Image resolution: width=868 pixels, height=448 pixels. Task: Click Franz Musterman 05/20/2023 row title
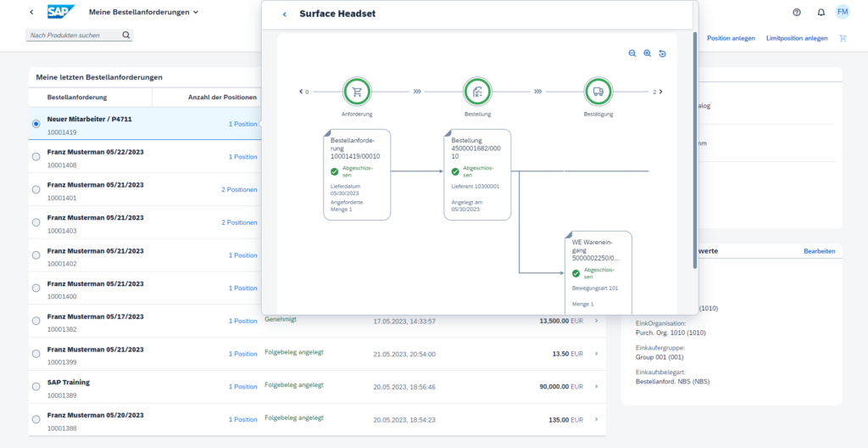click(95, 415)
